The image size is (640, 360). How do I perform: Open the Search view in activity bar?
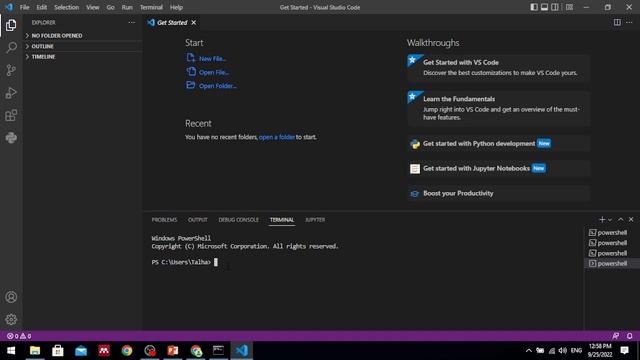[x=11, y=47]
